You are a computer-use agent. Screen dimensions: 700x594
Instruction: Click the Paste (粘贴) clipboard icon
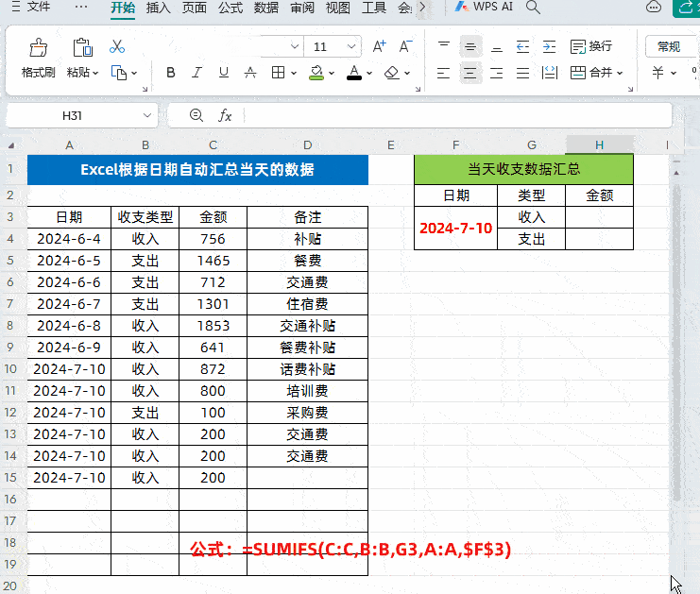pyautogui.click(x=82, y=47)
